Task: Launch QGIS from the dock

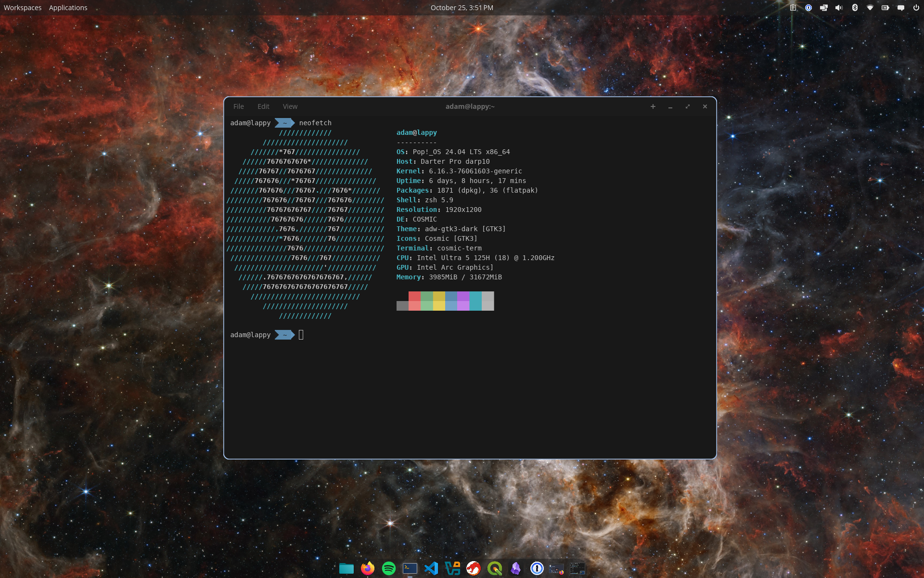Action: (495, 568)
